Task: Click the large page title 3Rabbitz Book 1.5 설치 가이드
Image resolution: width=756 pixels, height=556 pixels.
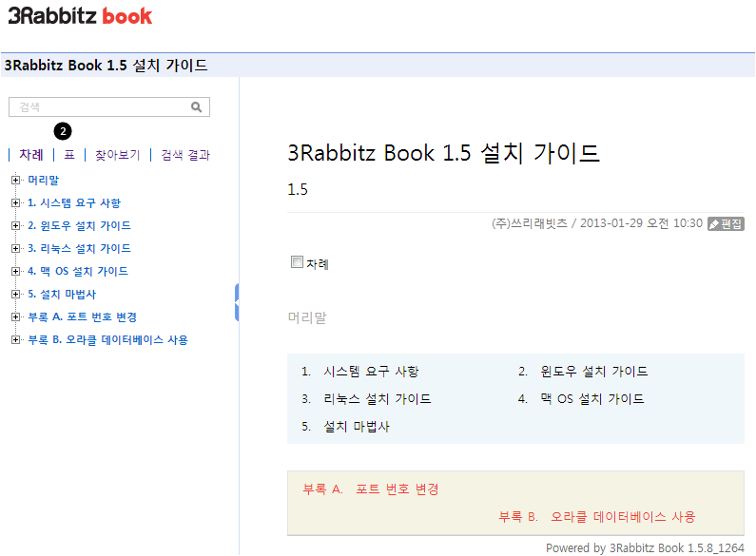Action: point(443,153)
